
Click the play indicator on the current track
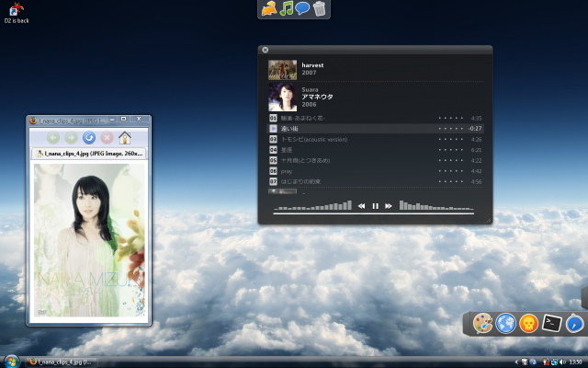[273, 129]
